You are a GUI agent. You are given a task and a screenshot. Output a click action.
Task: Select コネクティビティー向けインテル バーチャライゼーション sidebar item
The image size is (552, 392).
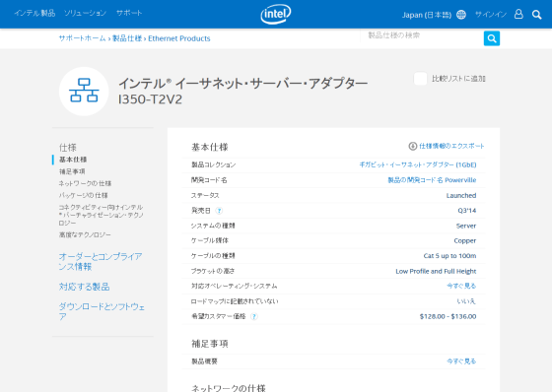click(101, 215)
